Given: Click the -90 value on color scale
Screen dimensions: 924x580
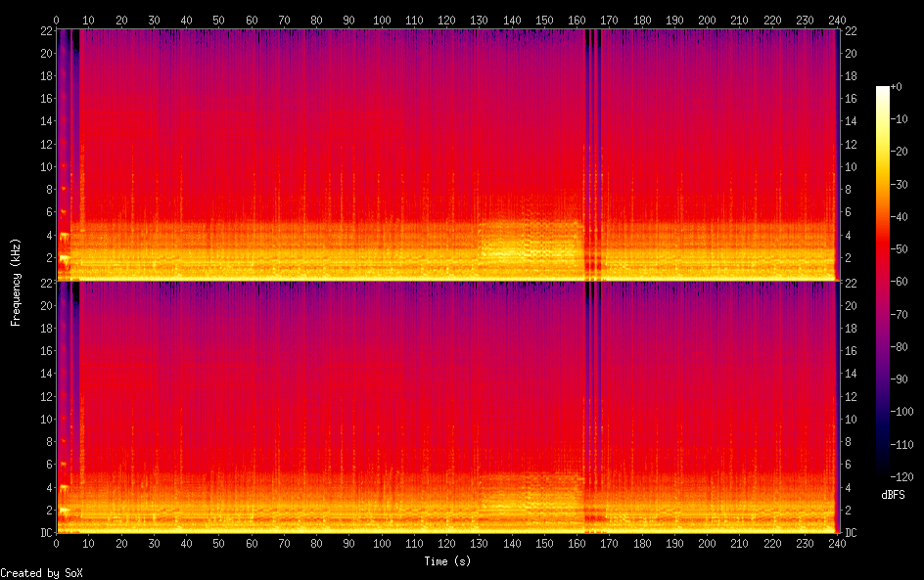Looking at the screenshot, I should pos(899,379).
